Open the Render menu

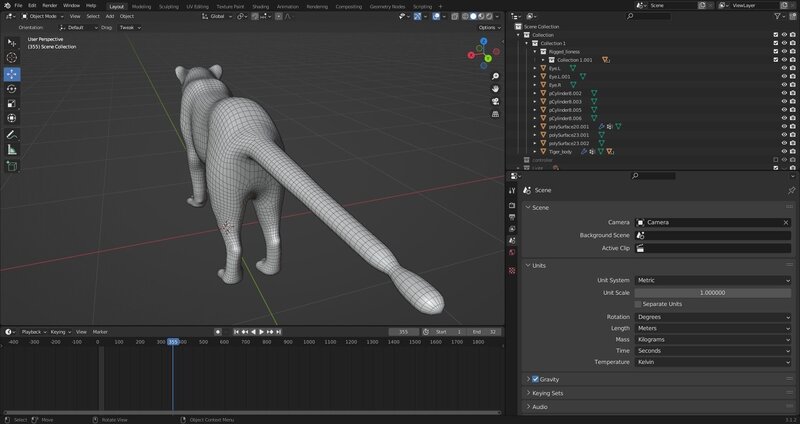coord(49,6)
